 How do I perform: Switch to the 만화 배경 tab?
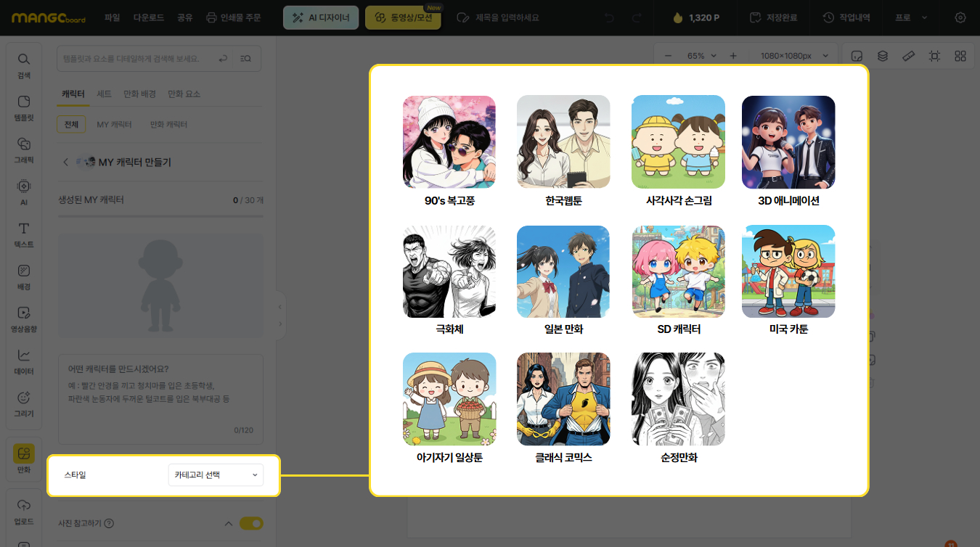pos(139,94)
